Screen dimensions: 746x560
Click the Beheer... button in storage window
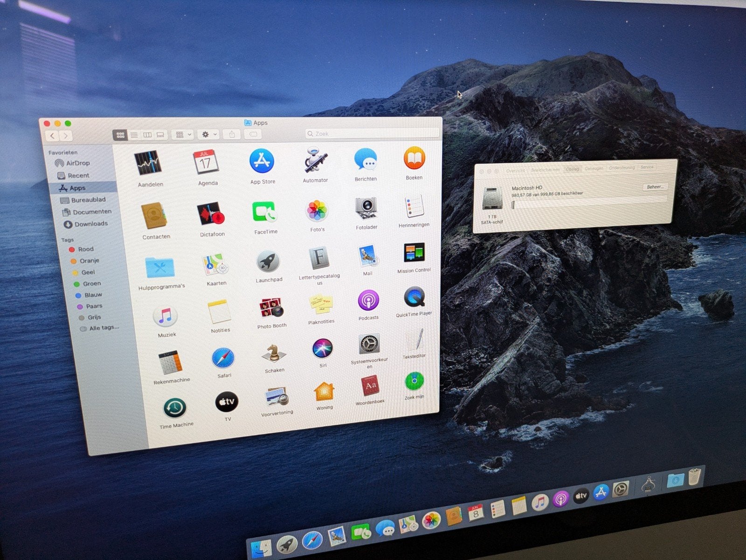[x=655, y=187]
